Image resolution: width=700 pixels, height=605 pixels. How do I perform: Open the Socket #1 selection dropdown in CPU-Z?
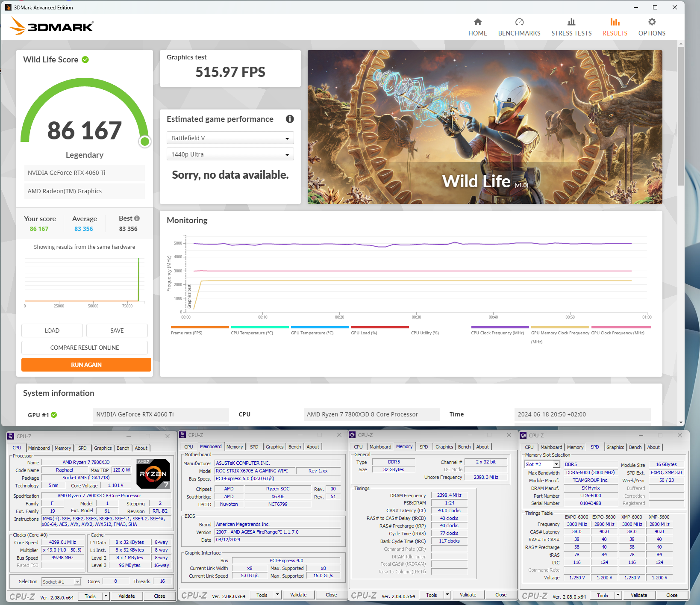(x=61, y=582)
